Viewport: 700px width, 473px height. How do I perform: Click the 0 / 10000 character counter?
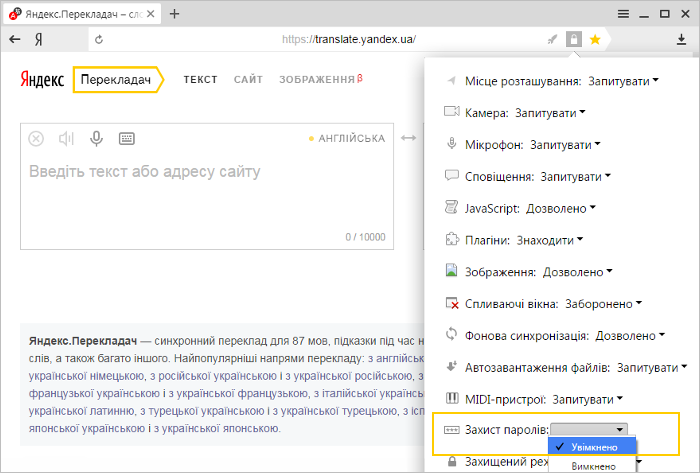coord(365,237)
